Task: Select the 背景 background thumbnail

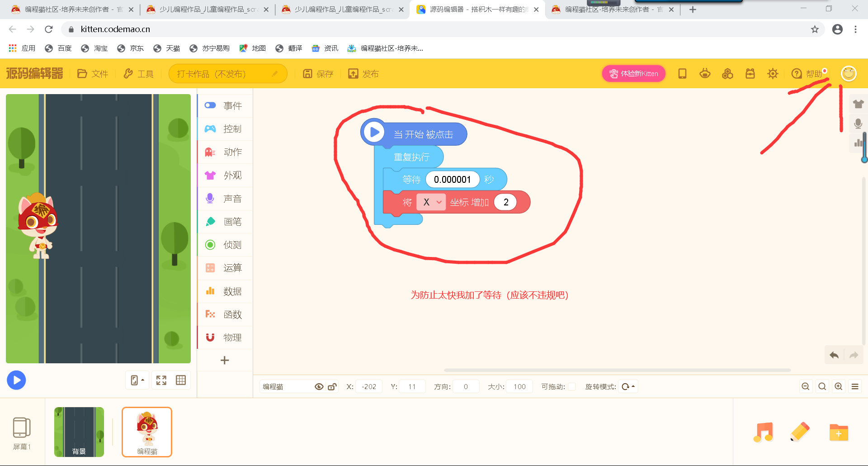Action: coord(79,432)
